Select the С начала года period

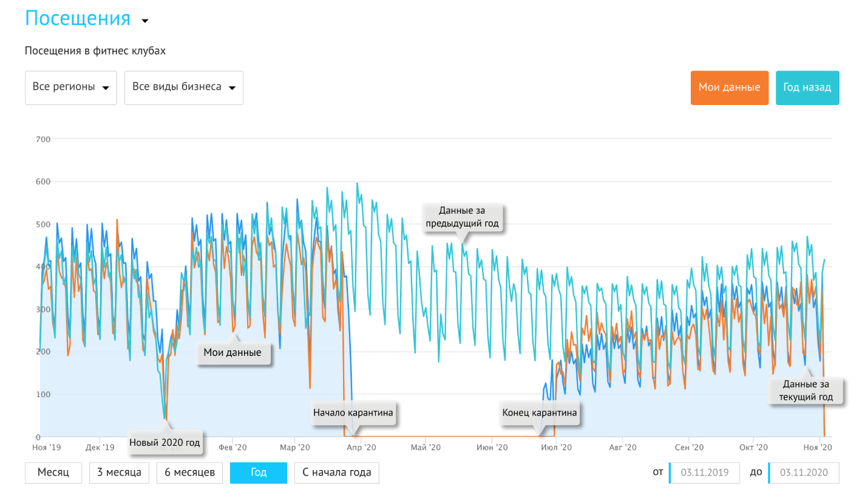pos(337,472)
